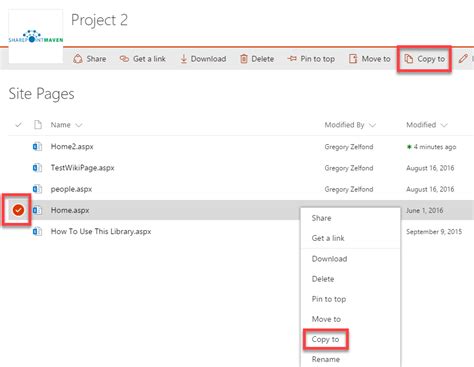This screenshot has width=474, height=367.
Task: Click the TestWikiPage.aspx file icon
Action: coord(37,168)
